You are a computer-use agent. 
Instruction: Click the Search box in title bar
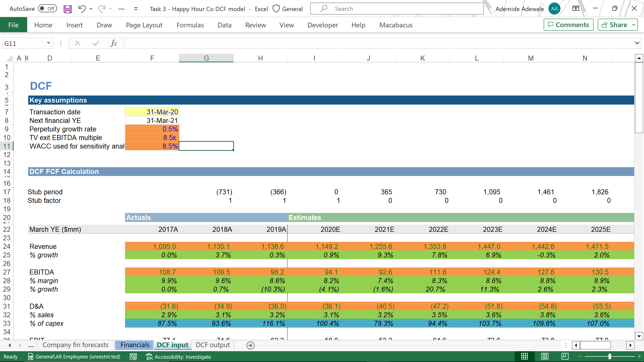397,9
